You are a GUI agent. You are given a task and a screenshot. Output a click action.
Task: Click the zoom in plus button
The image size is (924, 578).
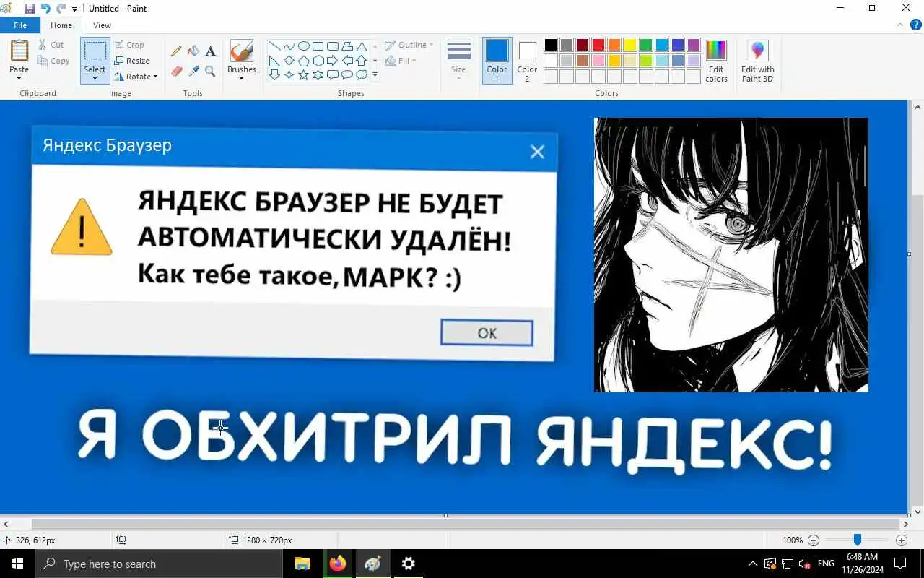901,540
